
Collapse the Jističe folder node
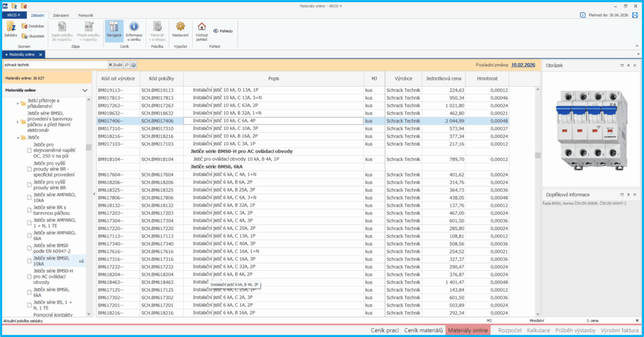click(x=18, y=137)
